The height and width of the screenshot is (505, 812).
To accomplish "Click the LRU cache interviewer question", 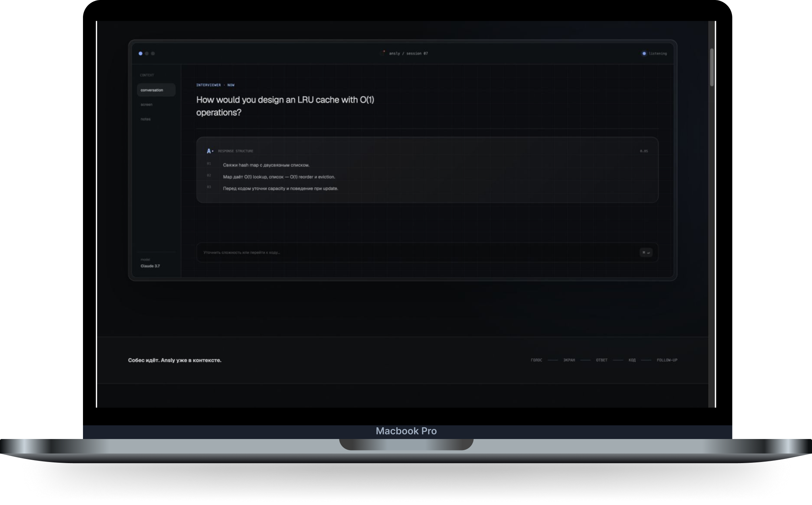I will (285, 106).
